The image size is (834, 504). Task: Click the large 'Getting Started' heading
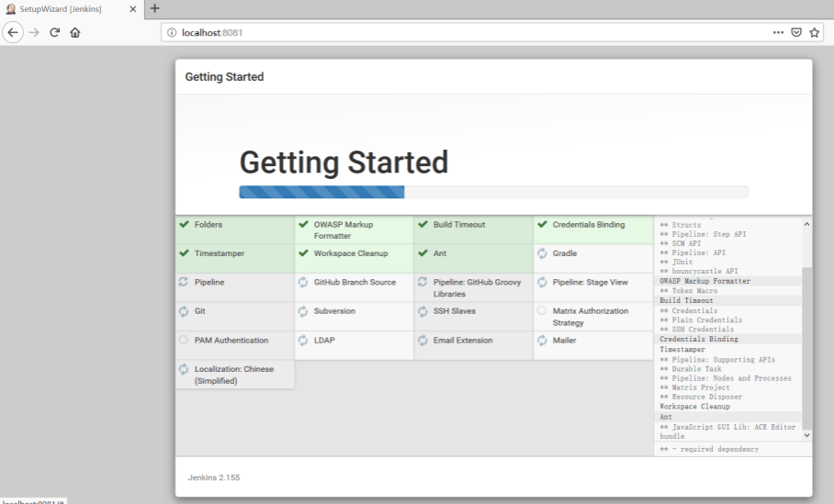[344, 162]
